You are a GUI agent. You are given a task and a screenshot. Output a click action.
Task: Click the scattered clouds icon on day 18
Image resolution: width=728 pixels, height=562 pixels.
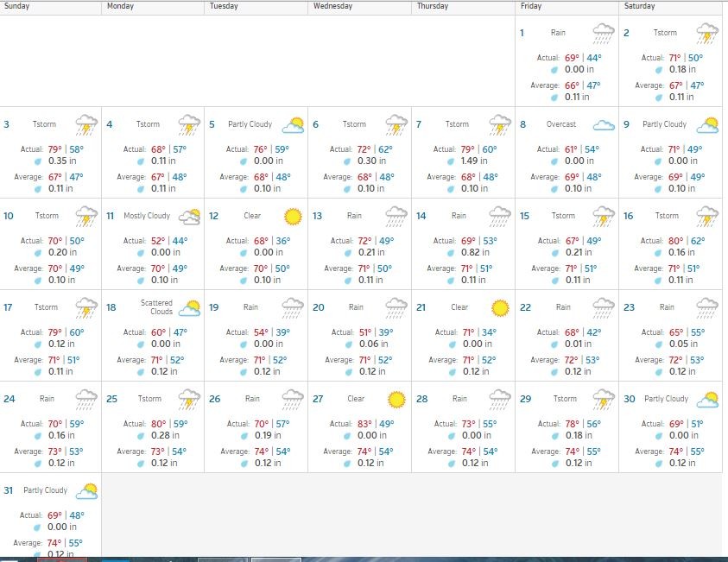(x=190, y=308)
